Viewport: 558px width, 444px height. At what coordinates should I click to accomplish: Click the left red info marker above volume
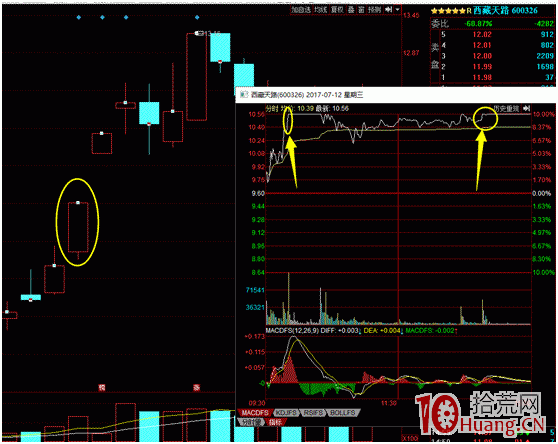[102, 387]
